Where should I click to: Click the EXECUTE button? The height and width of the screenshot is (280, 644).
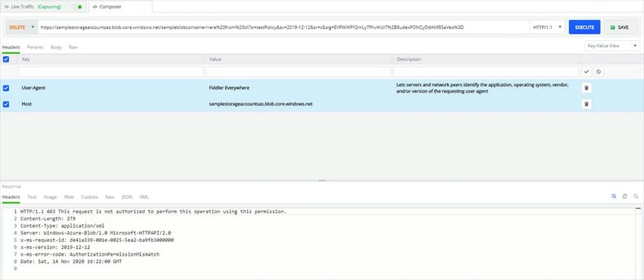pyautogui.click(x=584, y=27)
